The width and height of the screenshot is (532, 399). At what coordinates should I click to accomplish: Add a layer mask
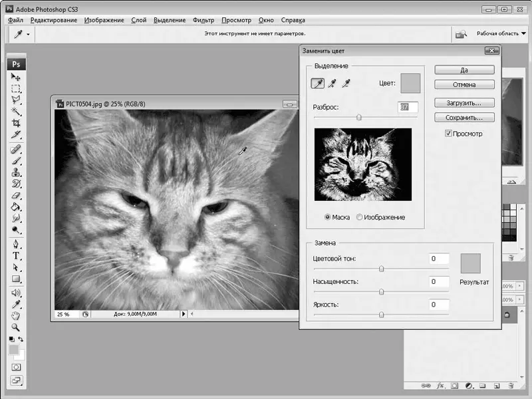tap(454, 386)
